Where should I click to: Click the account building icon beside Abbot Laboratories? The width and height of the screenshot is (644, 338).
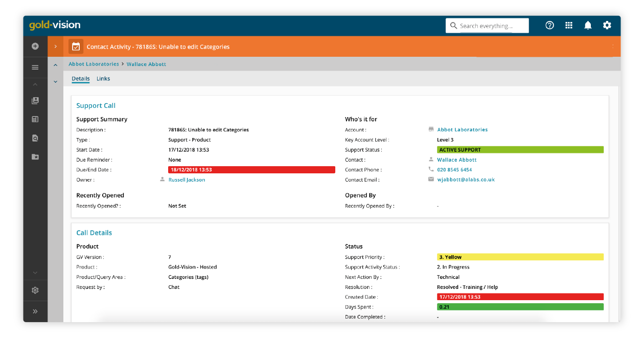coord(431,129)
